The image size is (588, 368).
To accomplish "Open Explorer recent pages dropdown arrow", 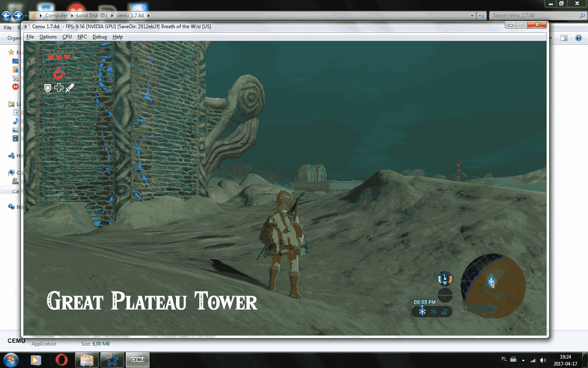I will (x=26, y=16).
